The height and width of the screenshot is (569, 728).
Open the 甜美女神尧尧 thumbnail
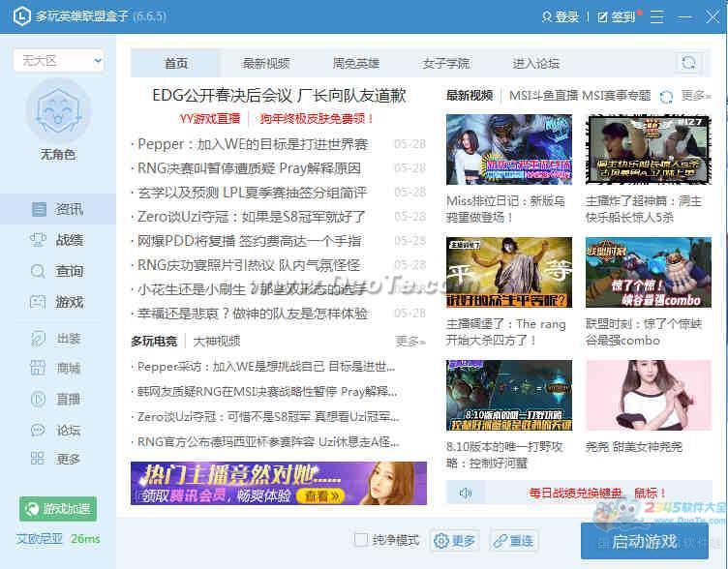[649, 395]
